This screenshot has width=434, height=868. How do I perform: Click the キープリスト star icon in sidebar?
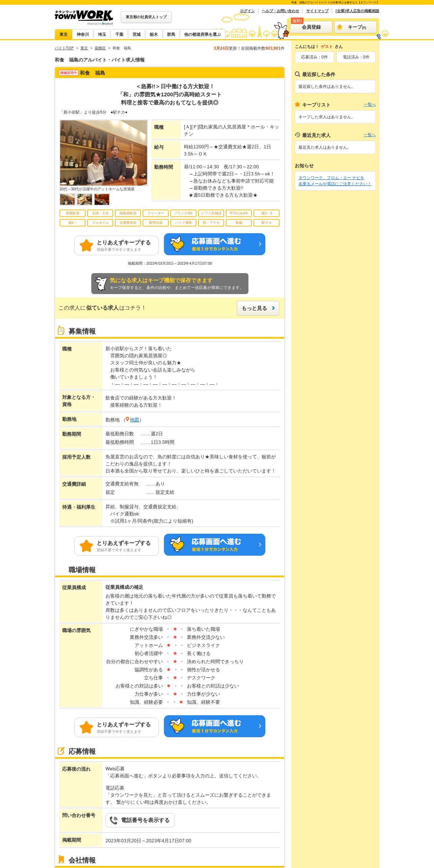coord(297,104)
